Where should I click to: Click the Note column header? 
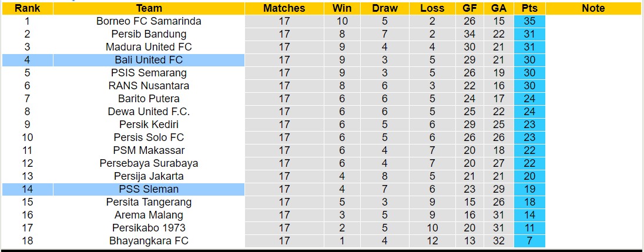coord(593,8)
